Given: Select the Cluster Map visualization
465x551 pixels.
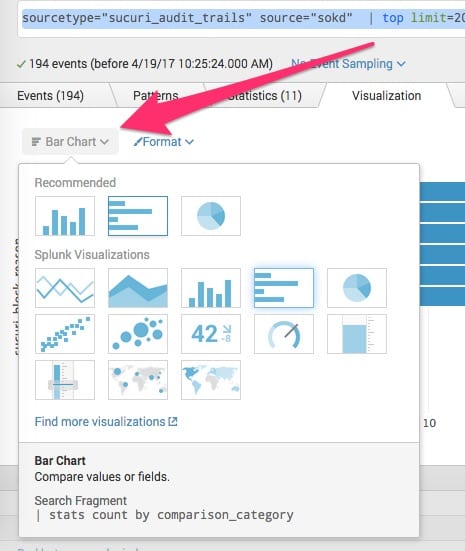Looking at the screenshot, I should pos(138,380).
